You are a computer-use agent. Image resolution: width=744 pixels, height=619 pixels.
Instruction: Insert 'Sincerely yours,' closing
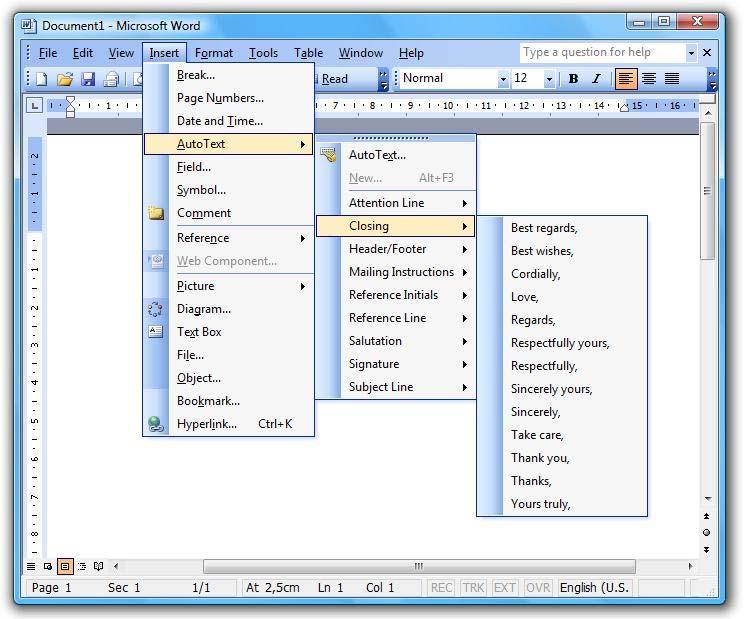tap(562, 389)
